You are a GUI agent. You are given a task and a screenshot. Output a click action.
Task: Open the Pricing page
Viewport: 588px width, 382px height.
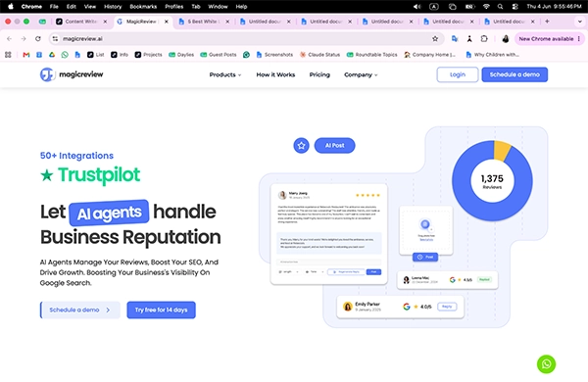(x=319, y=75)
